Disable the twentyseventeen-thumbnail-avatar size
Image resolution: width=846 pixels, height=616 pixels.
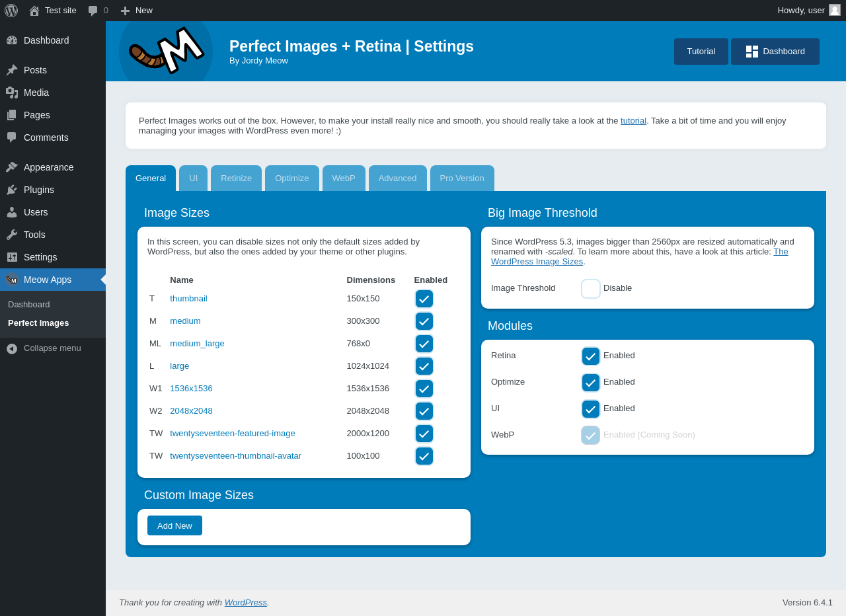tap(424, 456)
